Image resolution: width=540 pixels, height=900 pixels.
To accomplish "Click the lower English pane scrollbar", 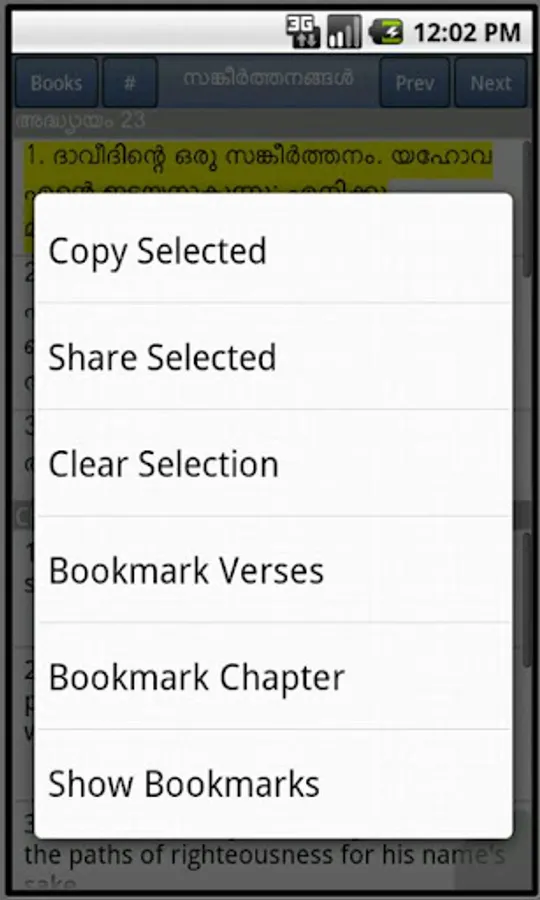I will 528,600.
